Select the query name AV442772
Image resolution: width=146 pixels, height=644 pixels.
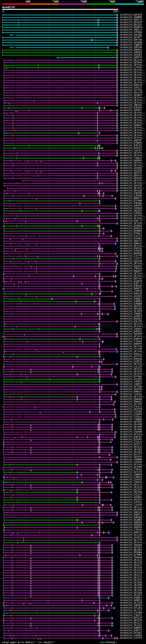[8, 8]
